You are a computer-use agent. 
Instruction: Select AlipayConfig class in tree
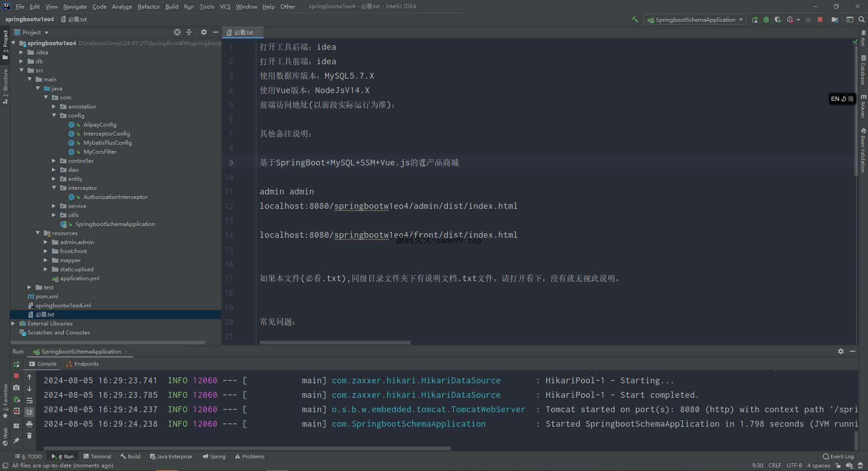pos(99,124)
